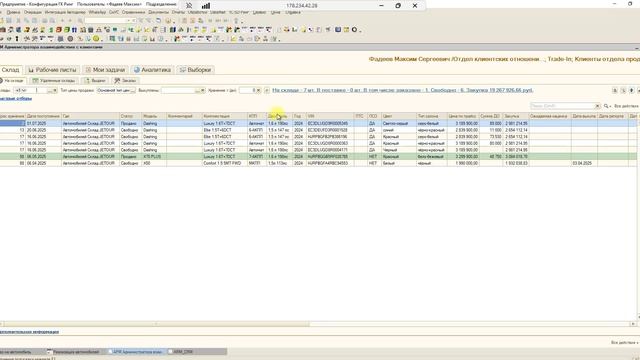Click the Дата поступления column header
The height and width of the screenshot is (360, 640).
[43, 116]
